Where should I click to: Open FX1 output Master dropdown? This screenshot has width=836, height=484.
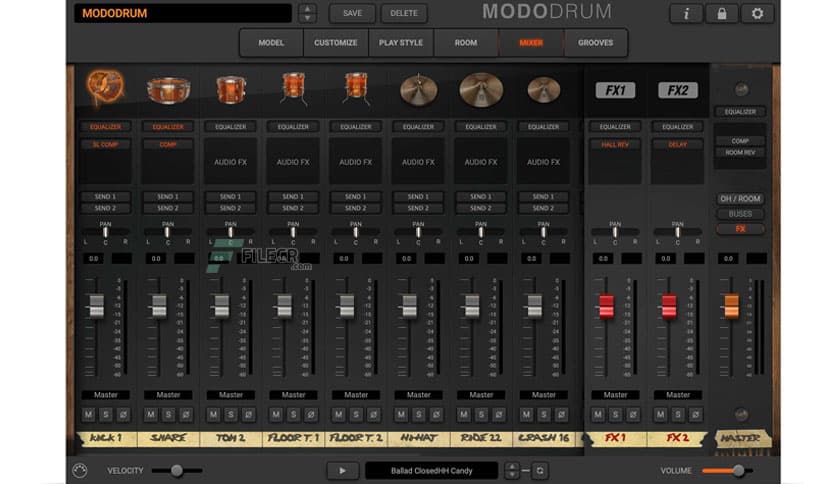click(615, 395)
